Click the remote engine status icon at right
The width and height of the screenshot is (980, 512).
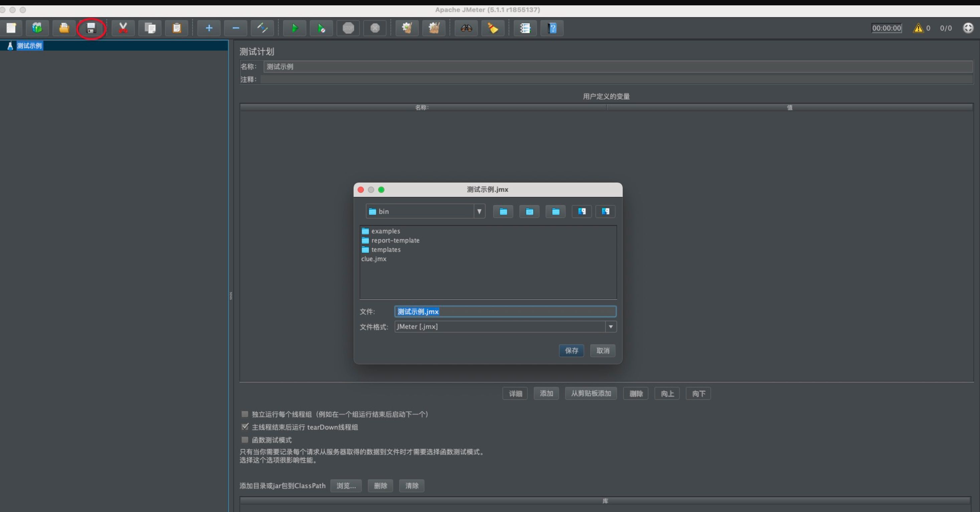point(968,28)
